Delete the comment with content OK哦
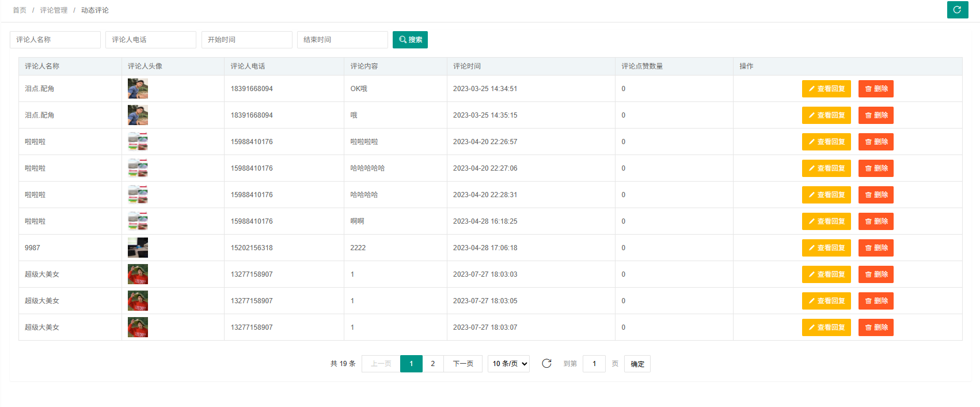This screenshot has width=980, height=407. coord(875,89)
